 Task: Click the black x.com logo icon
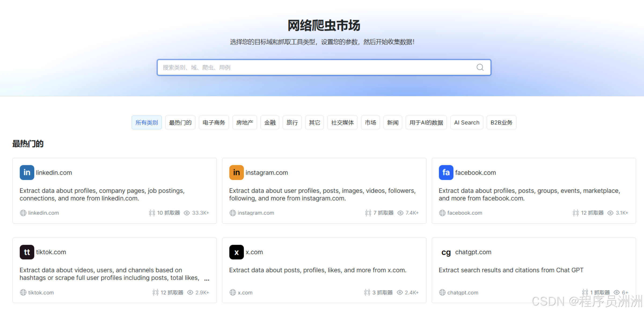(236, 252)
